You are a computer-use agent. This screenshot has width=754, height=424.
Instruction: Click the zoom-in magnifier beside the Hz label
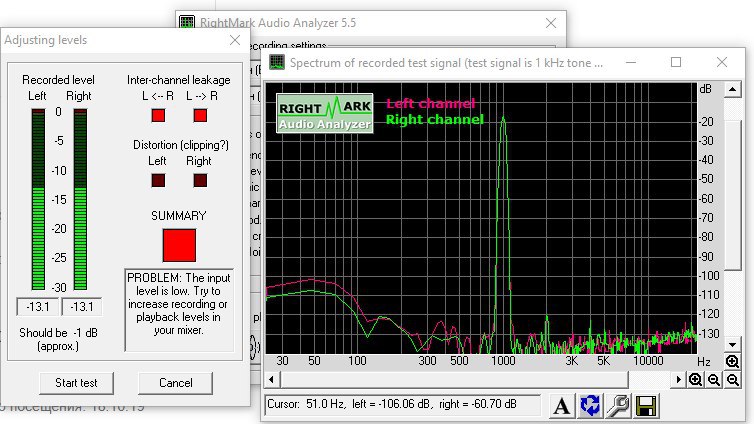pos(732,362)
